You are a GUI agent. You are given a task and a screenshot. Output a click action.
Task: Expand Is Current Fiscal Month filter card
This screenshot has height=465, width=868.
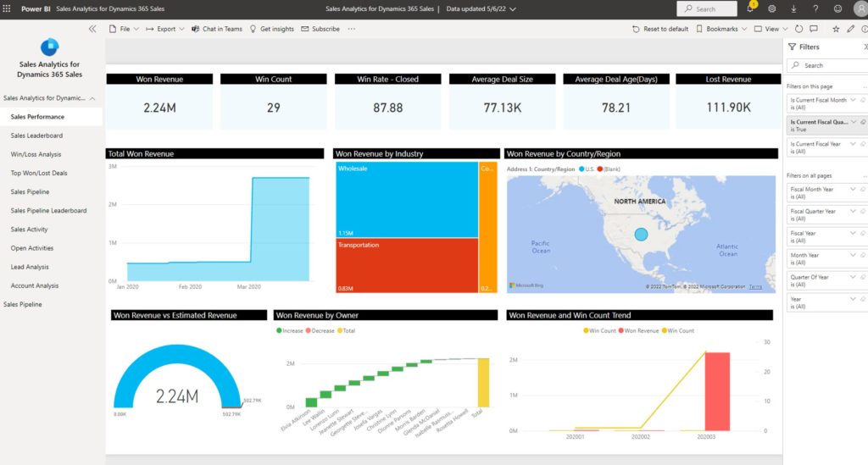(x=853, y=100)
